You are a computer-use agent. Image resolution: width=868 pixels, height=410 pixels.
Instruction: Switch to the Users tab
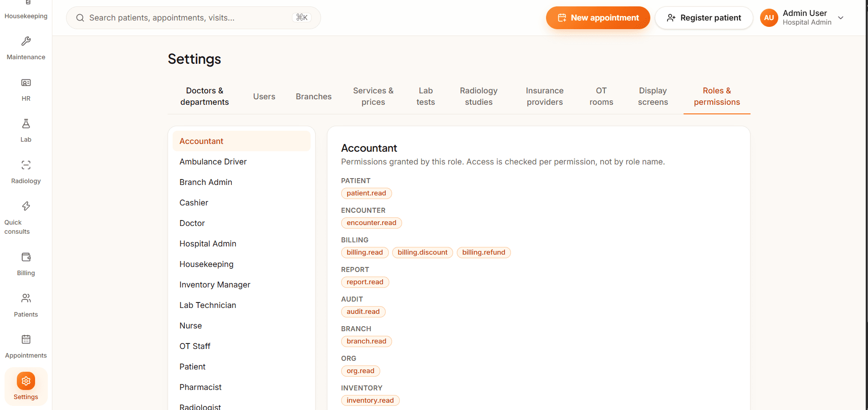tap(264, 97)
